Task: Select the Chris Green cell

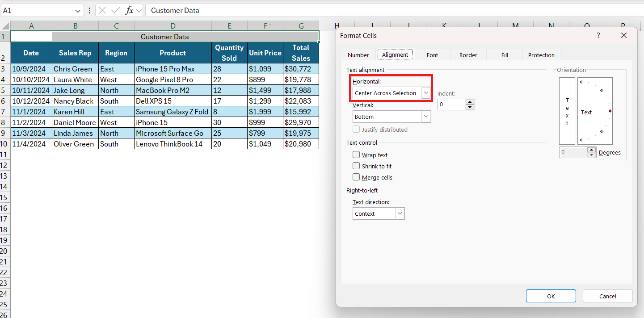Action: (75, 69)
